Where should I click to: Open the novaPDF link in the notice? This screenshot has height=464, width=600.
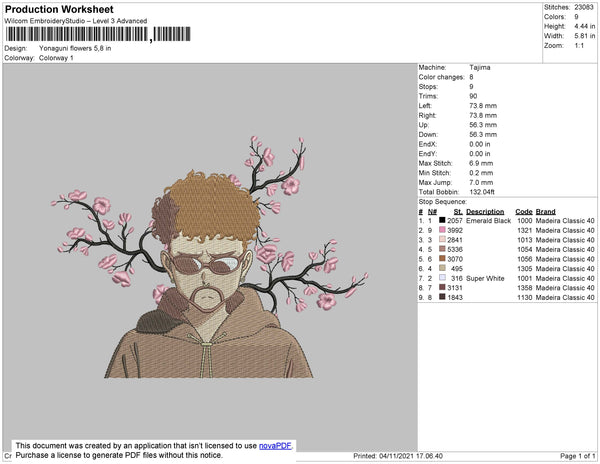(x=275, y=446)
